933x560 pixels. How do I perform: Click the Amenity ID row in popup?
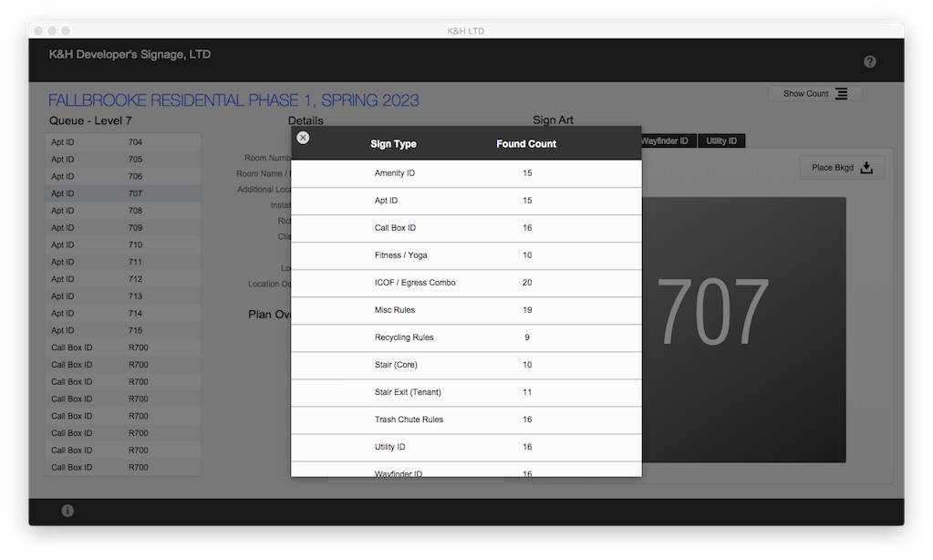coord(466,173)
